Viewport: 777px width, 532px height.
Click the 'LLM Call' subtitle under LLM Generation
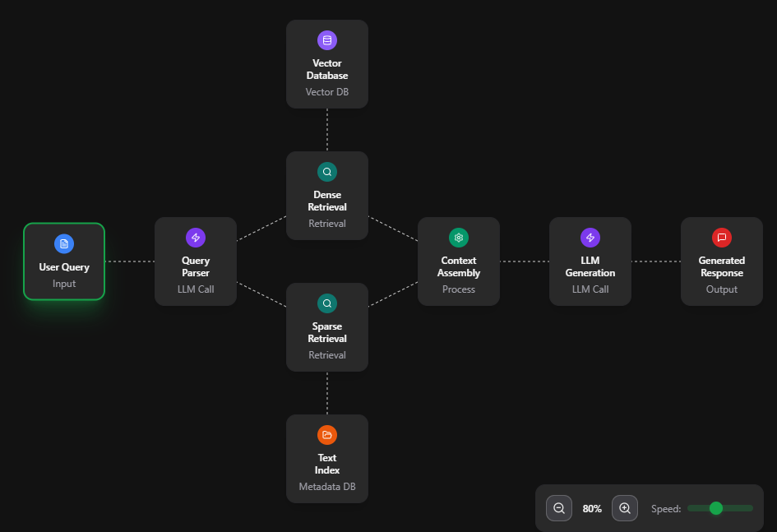coord(590,289)
